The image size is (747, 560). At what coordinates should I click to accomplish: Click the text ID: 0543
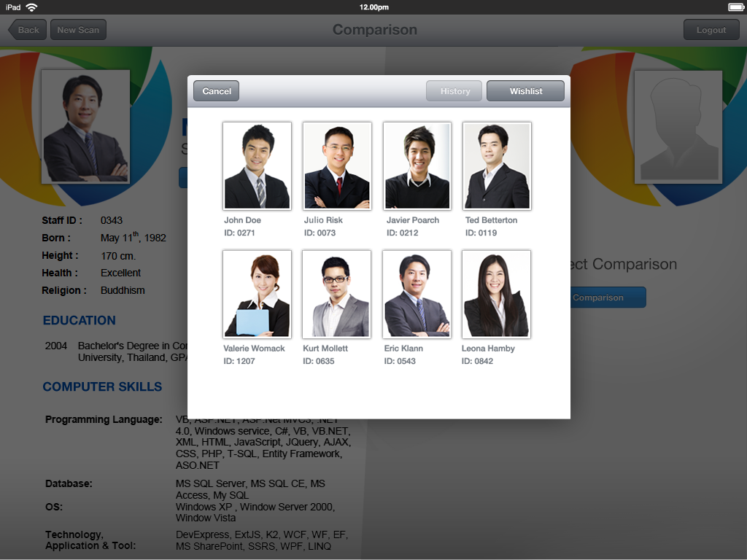400,361
